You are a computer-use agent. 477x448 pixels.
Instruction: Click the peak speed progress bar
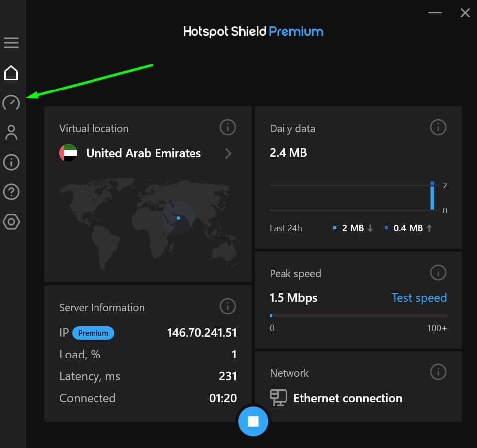[358, 316]
